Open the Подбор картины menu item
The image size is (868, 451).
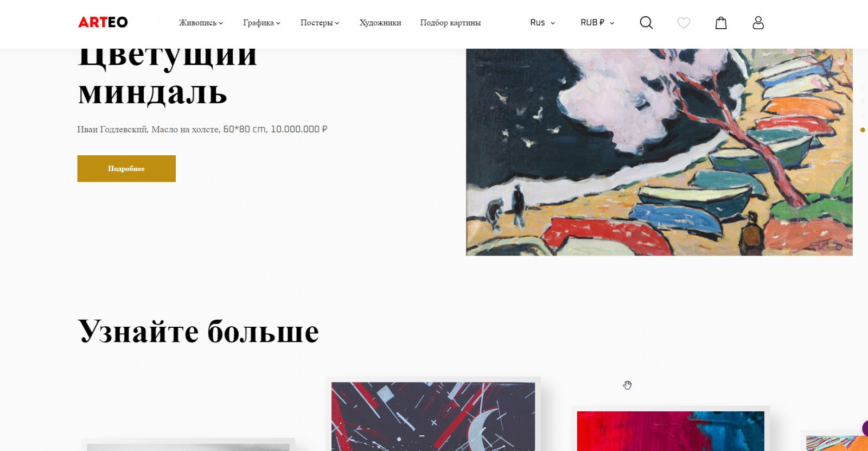tap(450, 23)
